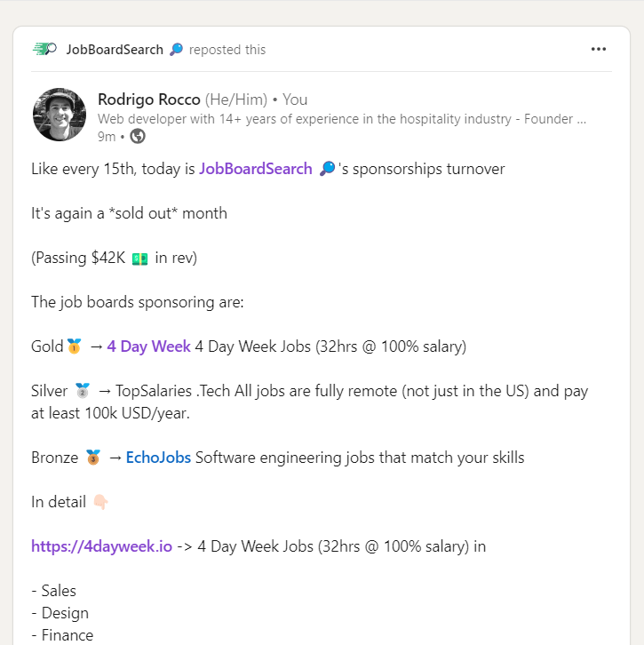Click the bronze medal emoji icon
Viewport: 644px width, 645px height.
click(x=93, y=458)
